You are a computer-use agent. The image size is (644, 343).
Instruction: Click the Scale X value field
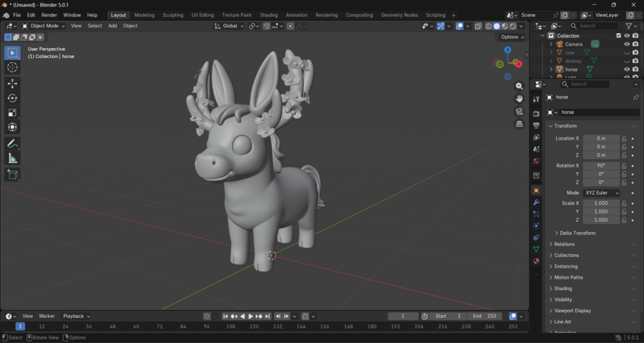pyautogui.click(x=601, y=203)
